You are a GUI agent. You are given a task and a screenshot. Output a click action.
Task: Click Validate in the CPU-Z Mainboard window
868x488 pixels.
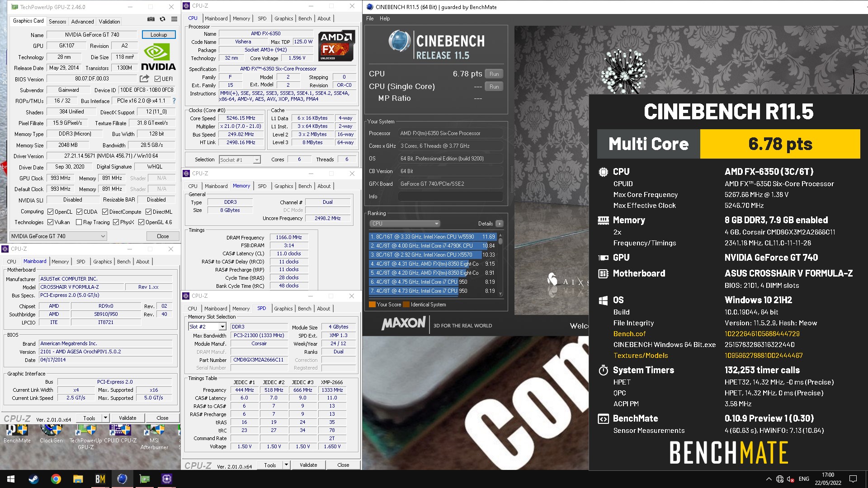point(127,418)
